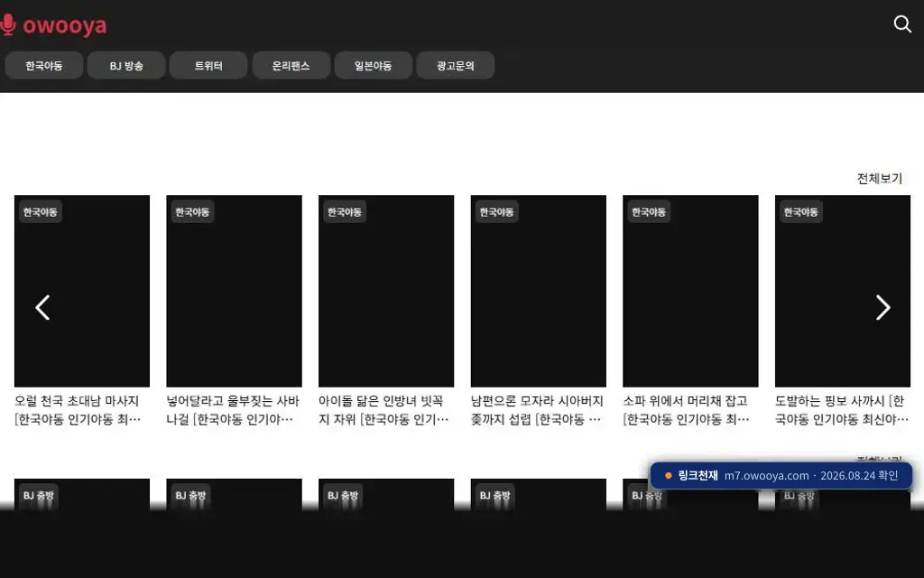Show previous carousel items with left arrow

coord(42,307)
